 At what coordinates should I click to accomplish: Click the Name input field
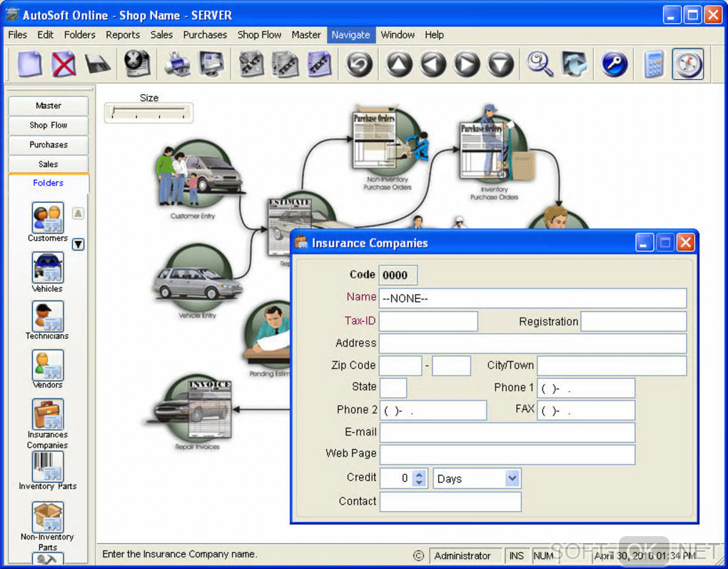tap(532, 298)
